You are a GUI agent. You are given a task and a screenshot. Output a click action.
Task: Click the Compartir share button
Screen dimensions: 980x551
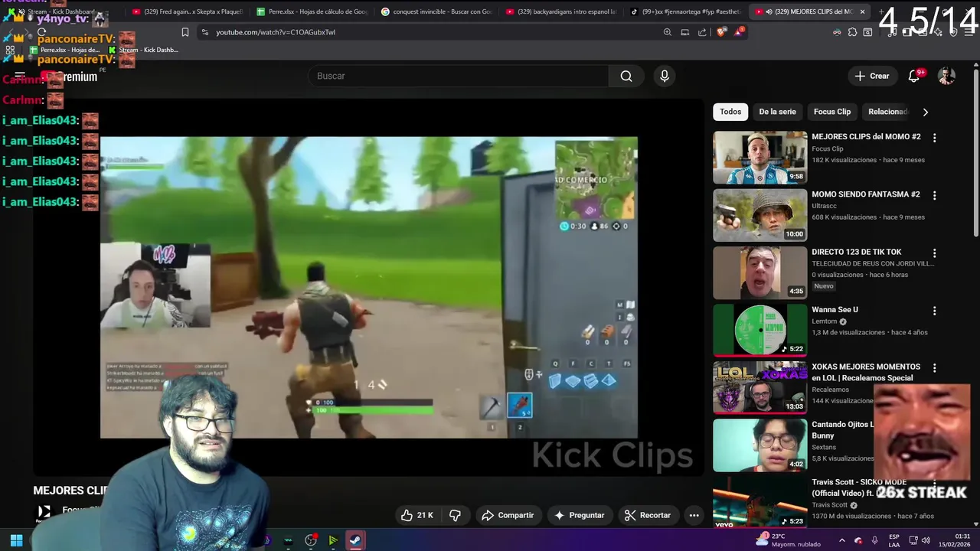pos(508,515)
